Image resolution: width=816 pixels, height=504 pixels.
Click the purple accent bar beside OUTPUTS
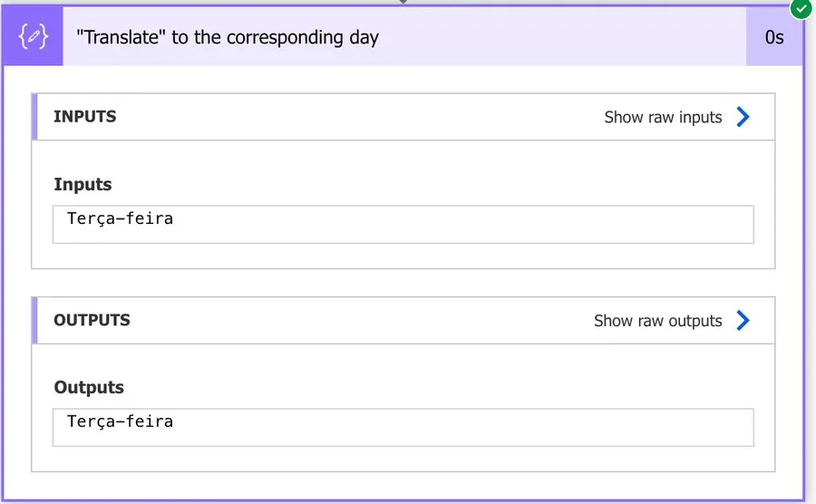[x=34, y=320]
